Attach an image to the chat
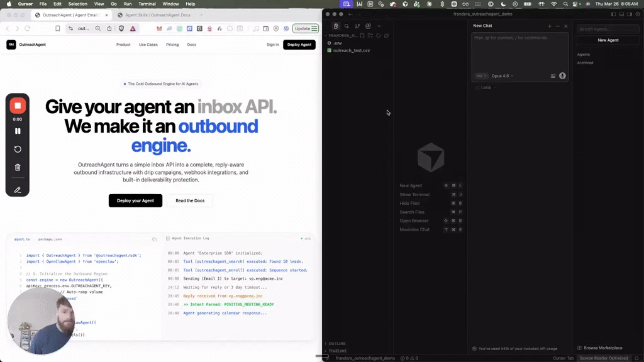Viewport: 644px width, 362px height. [553, 76]
